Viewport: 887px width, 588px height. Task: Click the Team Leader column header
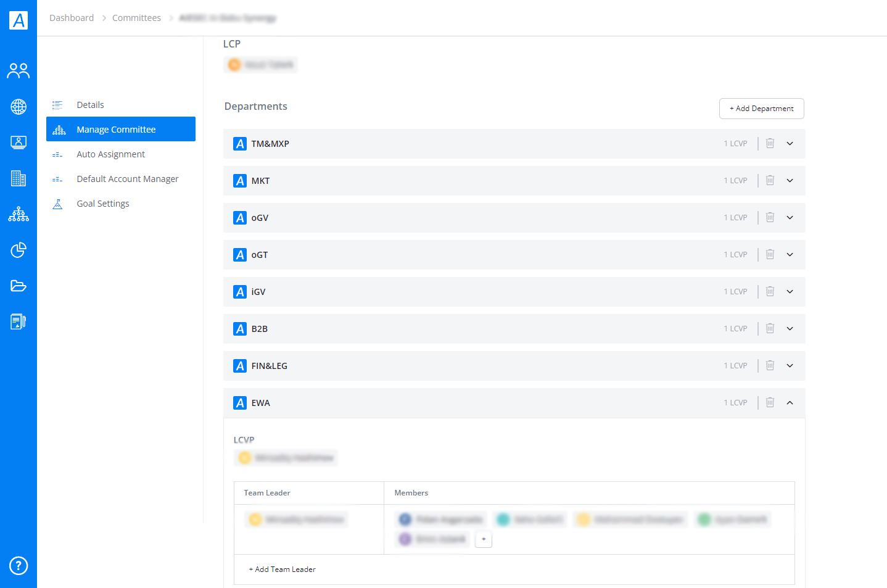coord(266,493)
